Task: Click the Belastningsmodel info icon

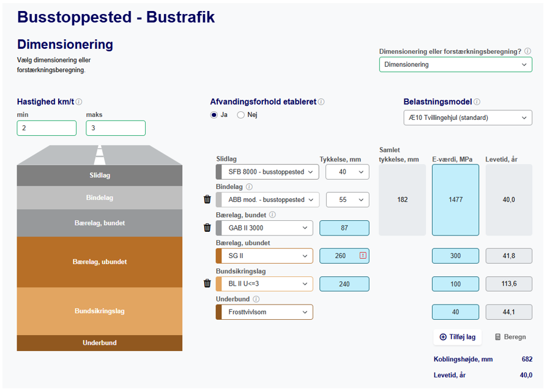Action: tap(477, 102)
